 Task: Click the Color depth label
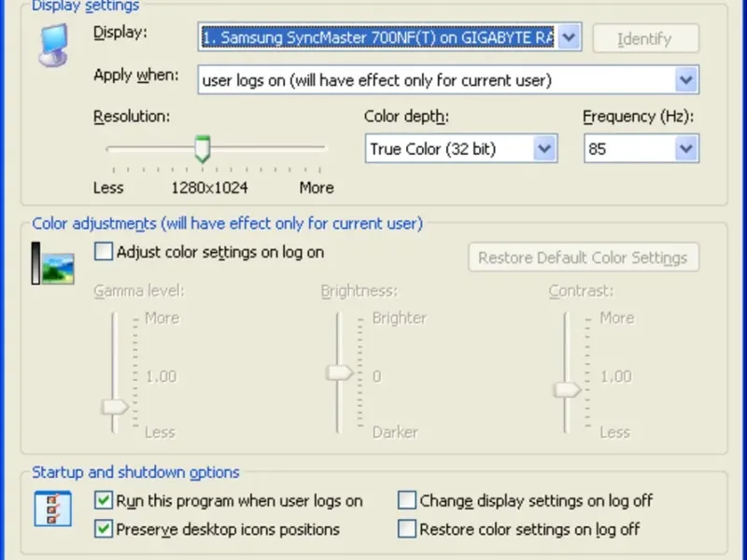[406, 117]
